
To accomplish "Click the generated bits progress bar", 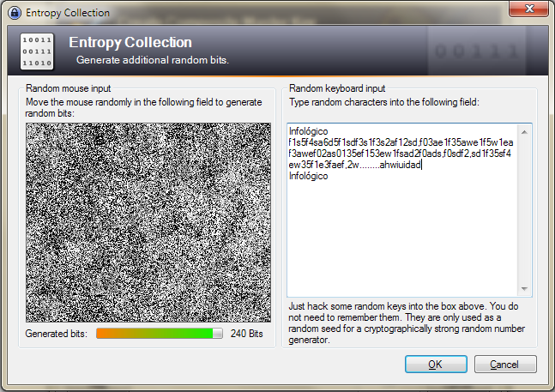I will (x=160, y=334).
